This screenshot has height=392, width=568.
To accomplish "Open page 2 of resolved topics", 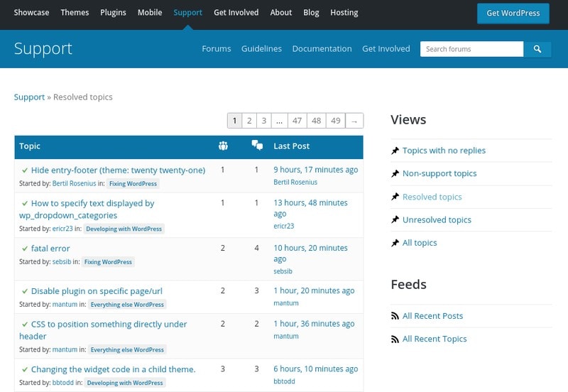I will (x=249, y=121).
